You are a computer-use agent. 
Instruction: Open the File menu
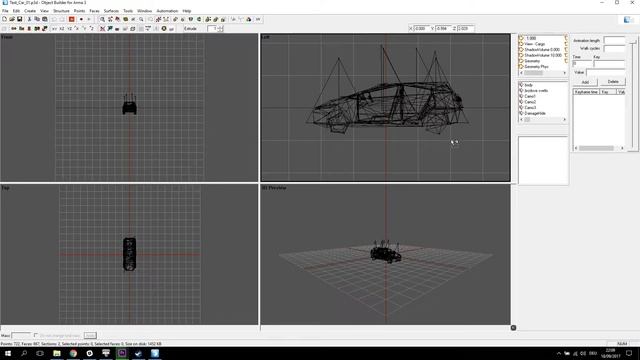coord(5,11)
